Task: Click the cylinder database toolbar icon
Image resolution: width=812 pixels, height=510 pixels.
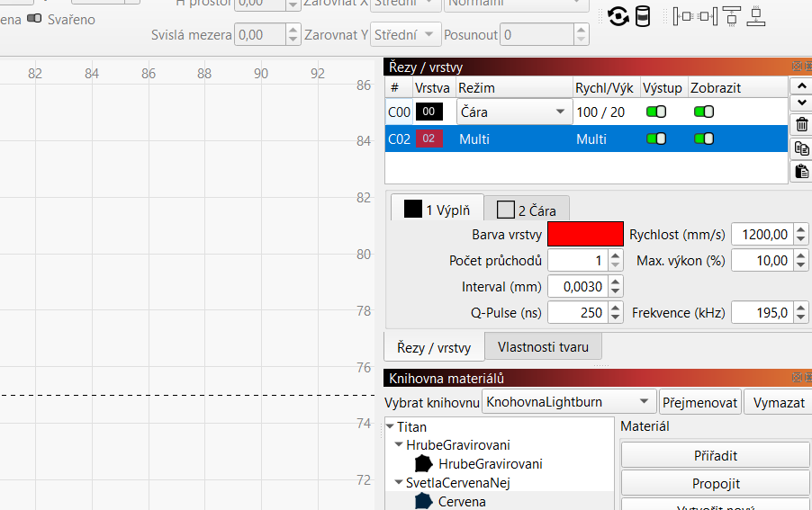Action: 643,16
